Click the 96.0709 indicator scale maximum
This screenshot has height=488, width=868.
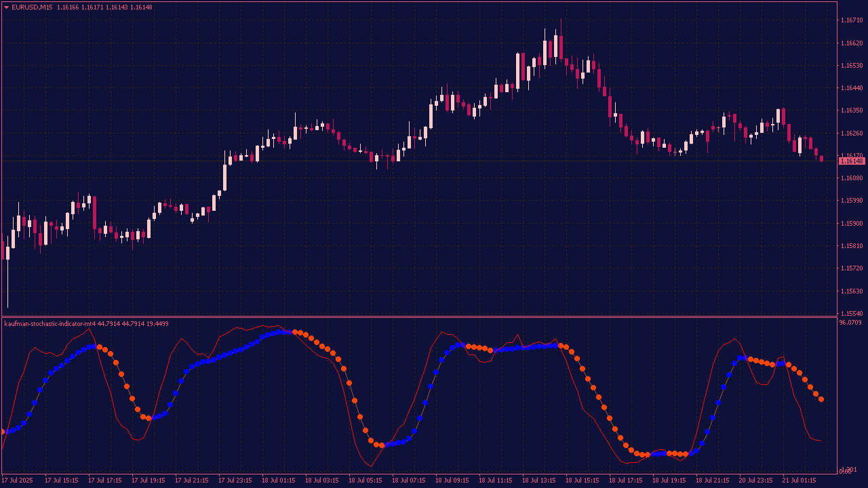(850, 323)
